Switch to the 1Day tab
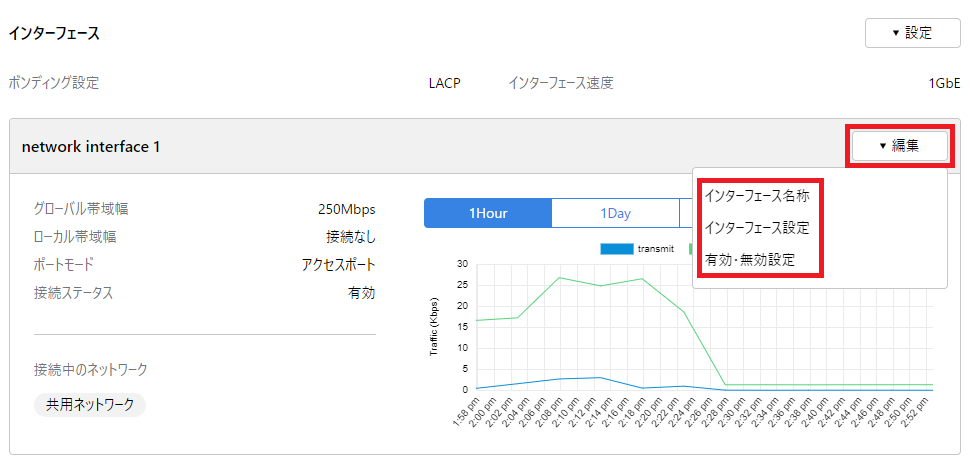The image size is (973, 468). (615, 213)
